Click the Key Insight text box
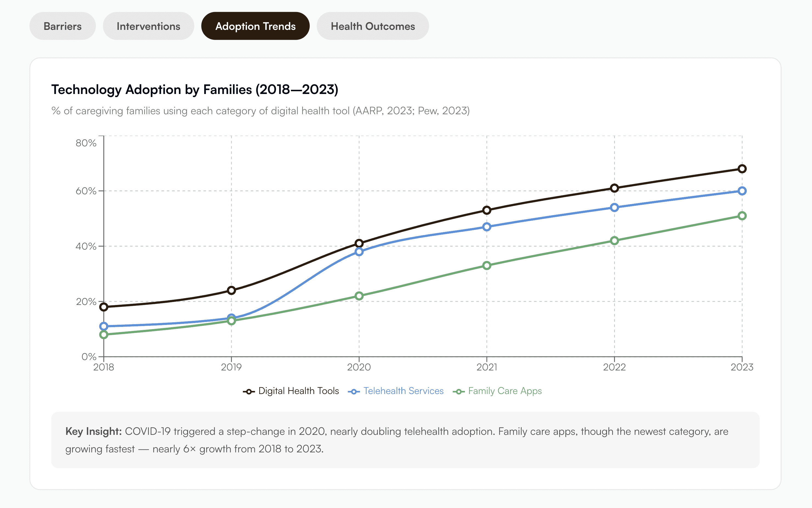This screenshot has width=812, height=508. 405,440
